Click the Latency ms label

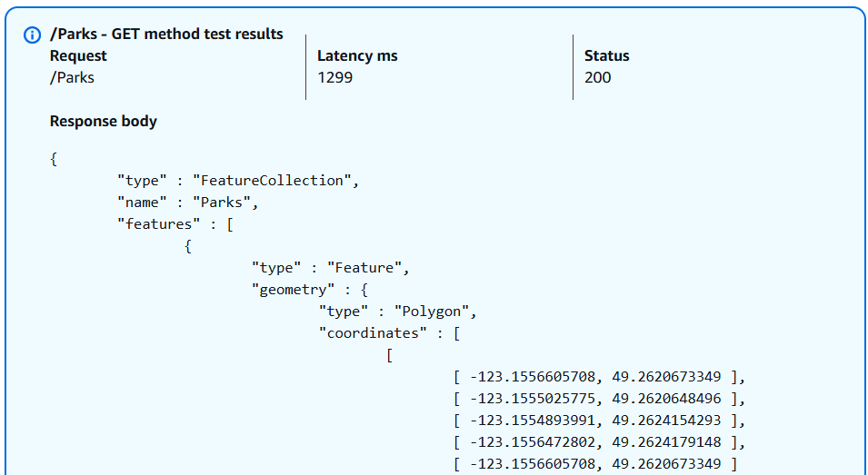[357, 56]
